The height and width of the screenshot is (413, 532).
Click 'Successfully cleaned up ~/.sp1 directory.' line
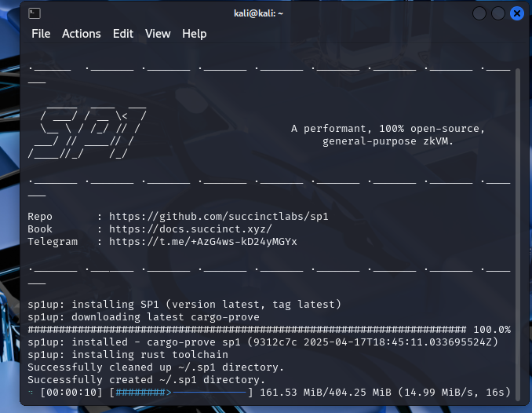pyautogui.click(x=155, y=367)
